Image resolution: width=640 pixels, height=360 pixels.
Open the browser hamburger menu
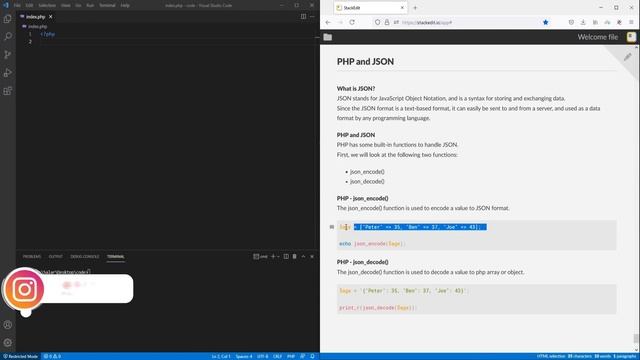(x=631, y=22)
